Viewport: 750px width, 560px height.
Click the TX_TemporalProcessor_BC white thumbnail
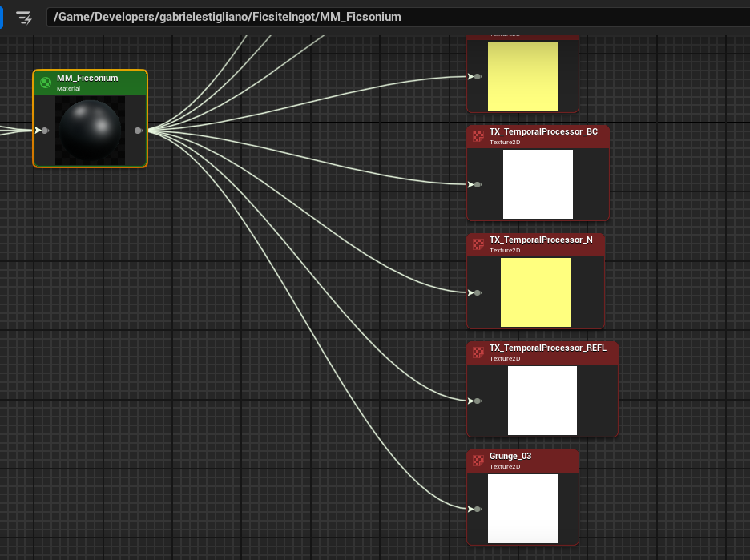coord(538,184)
